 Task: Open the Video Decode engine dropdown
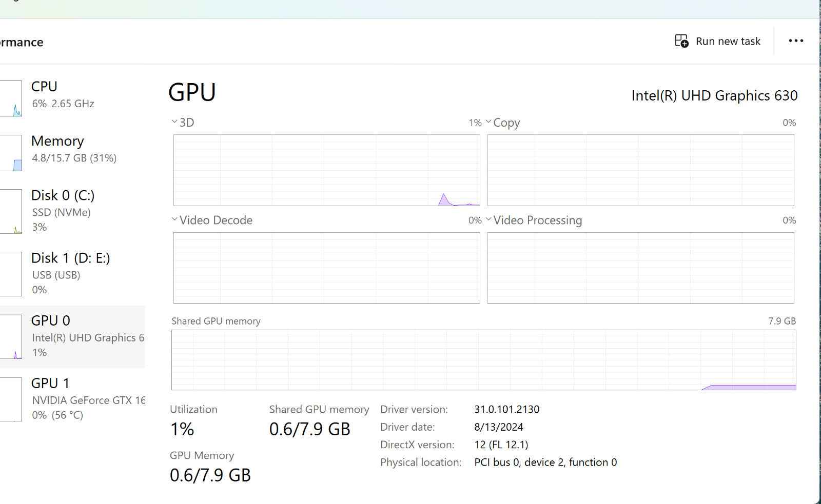coord(174,219)
